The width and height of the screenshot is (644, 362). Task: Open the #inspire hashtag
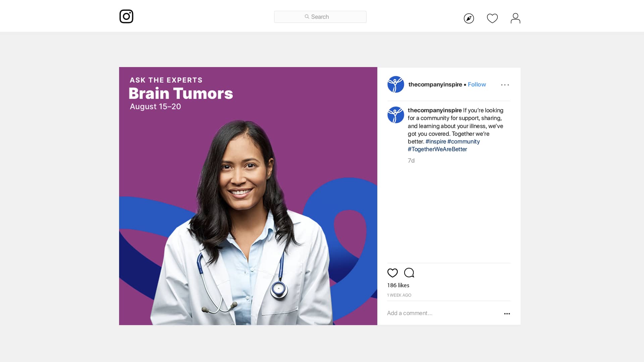[436, 141]
